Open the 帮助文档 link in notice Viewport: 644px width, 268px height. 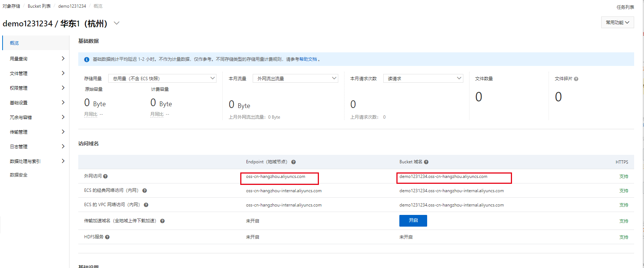[x=308, y=59]
